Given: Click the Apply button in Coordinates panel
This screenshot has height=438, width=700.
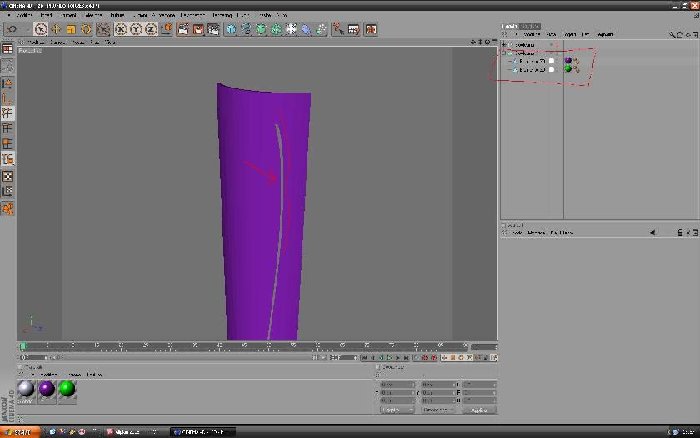Looking at the screenshot, I should click(x=479, y=410).
